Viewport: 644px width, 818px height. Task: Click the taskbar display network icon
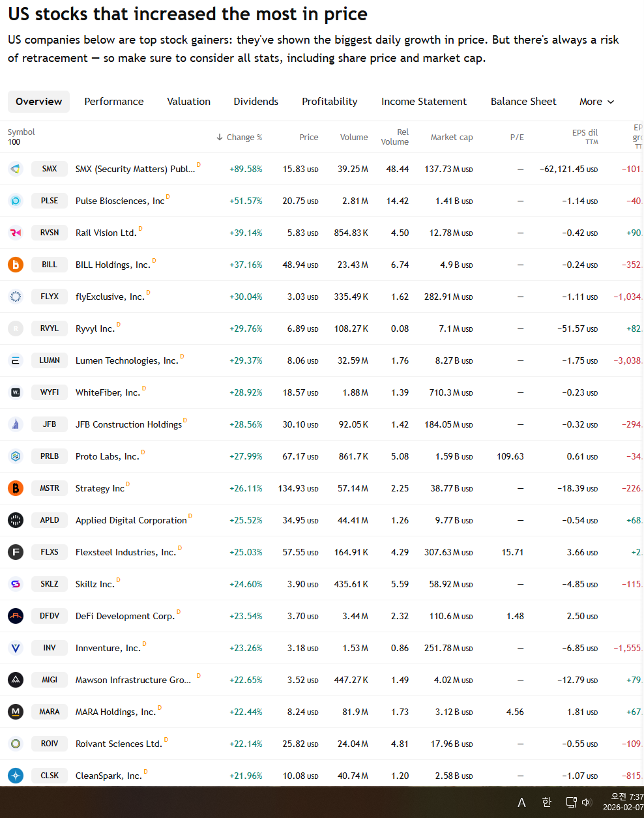click(571, 802)
